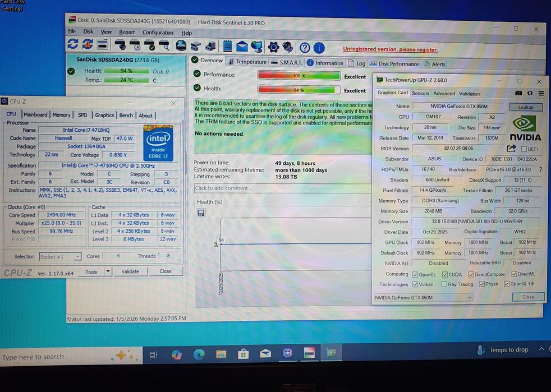Open Microsoft Store from the taskbar
The width and height of the screenshot is (551, 392).
pos(243,354)
